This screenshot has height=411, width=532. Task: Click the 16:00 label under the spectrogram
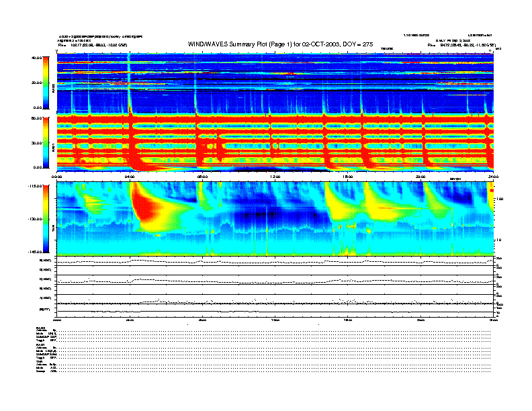348,177
